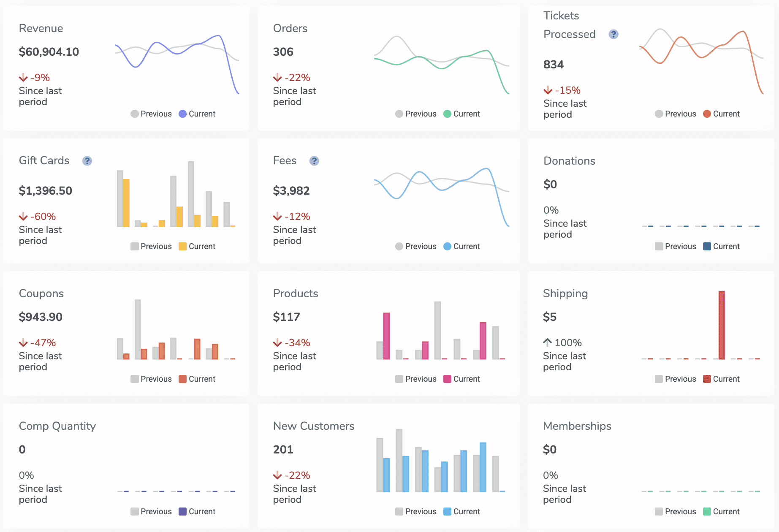Click the Orders count 306
Screen dimensions: 779x532
283,52
